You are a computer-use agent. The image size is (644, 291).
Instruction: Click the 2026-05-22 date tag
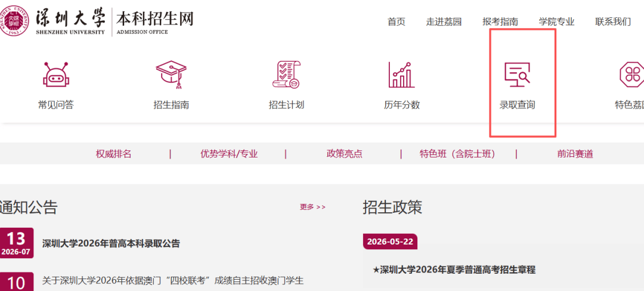tap(390, 242)
